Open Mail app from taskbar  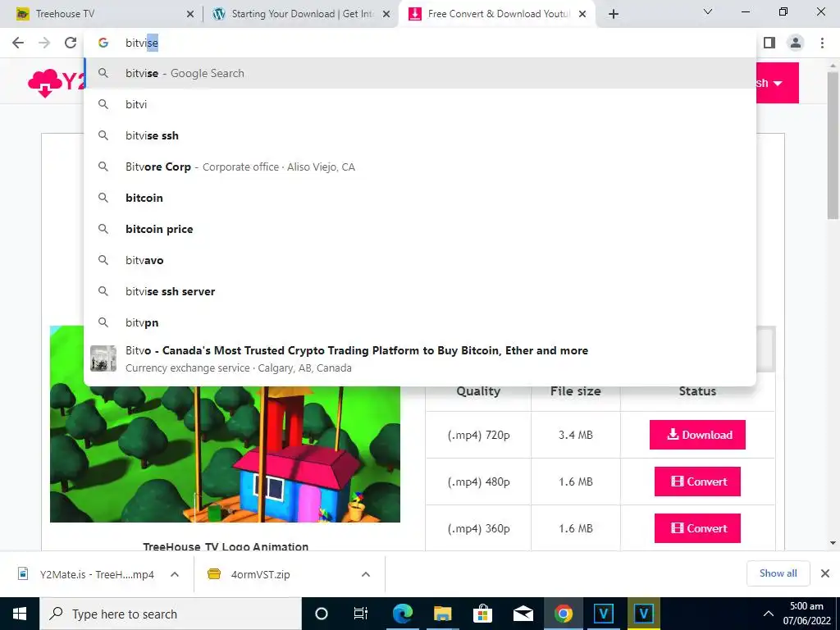coord(523,614)
